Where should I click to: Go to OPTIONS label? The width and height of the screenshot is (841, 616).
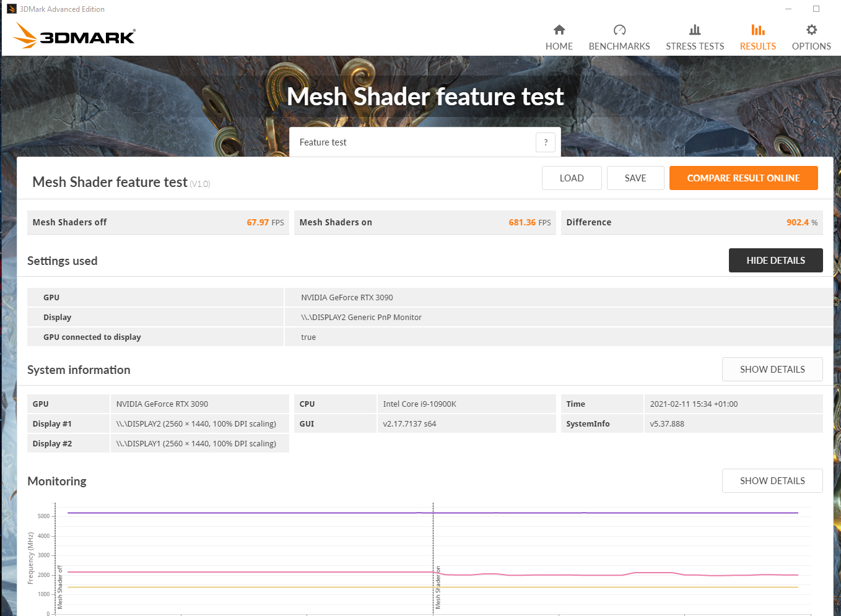click(811, 46)
